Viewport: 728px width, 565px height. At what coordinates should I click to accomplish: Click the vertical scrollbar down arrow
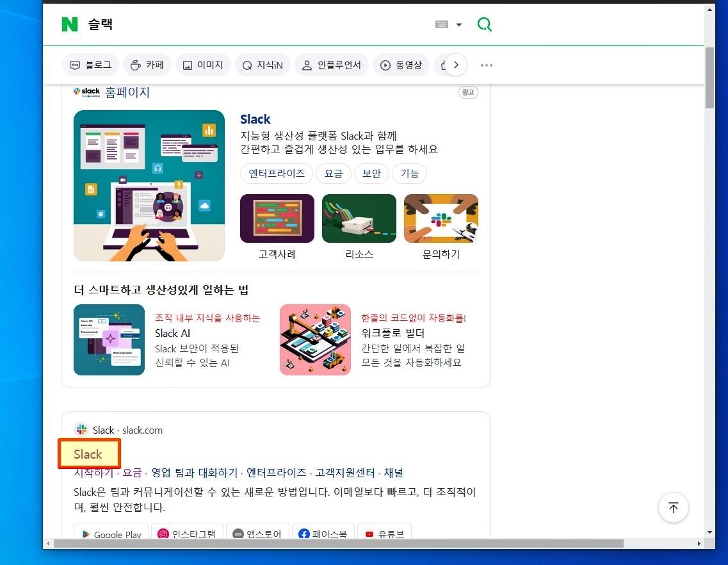coord(709,532)
